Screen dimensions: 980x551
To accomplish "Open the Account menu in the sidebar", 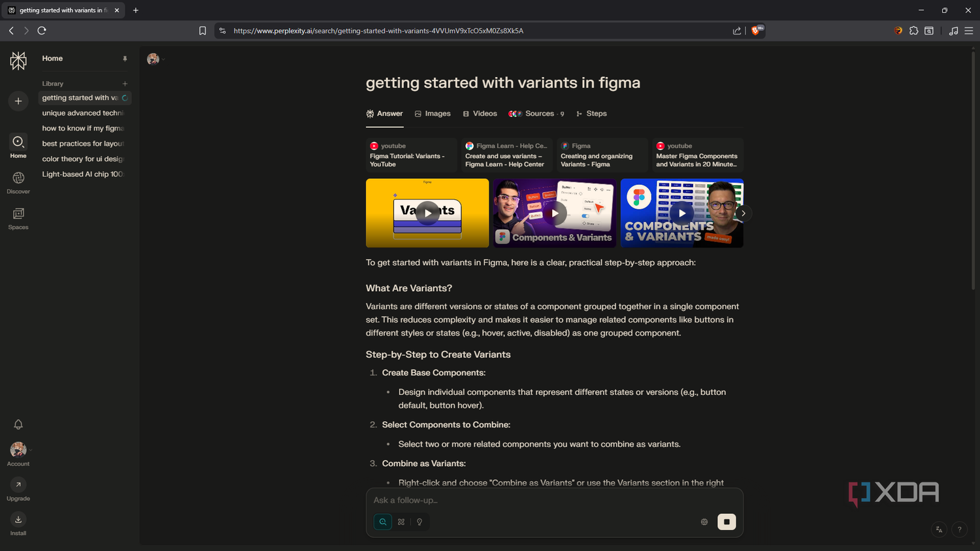I will pyautogui.click(x=18, y=454).
